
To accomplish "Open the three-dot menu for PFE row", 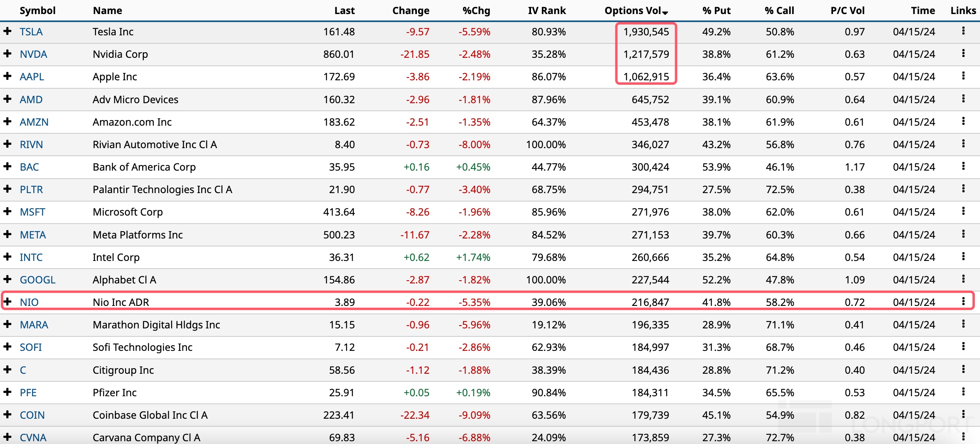I will pyautogui.click(x=963, y=392).
